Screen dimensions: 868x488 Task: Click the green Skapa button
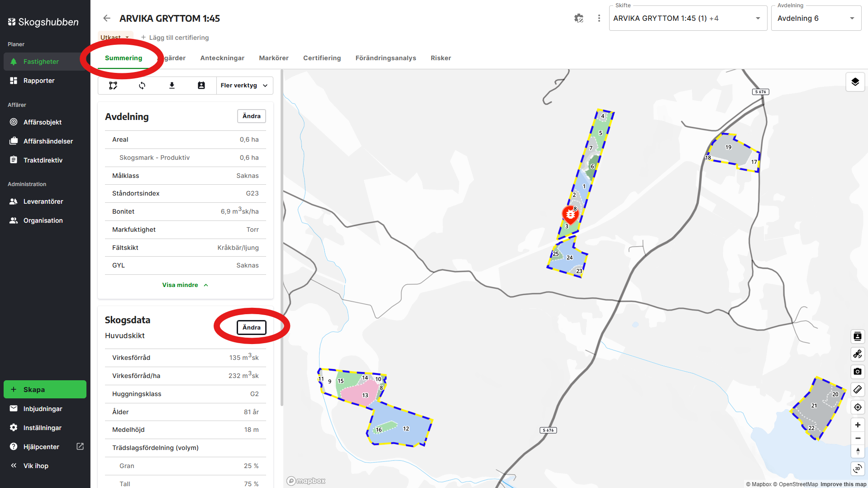click(x=45, y=389)
